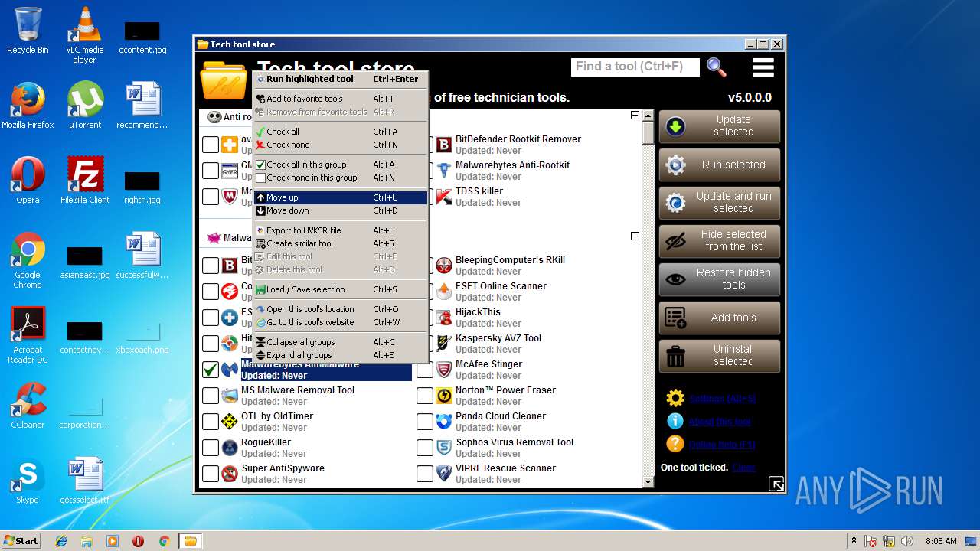Collapse the Anti rootkit group
The height and width of the screenshot is (551, 980).
(x=635, y=116)
